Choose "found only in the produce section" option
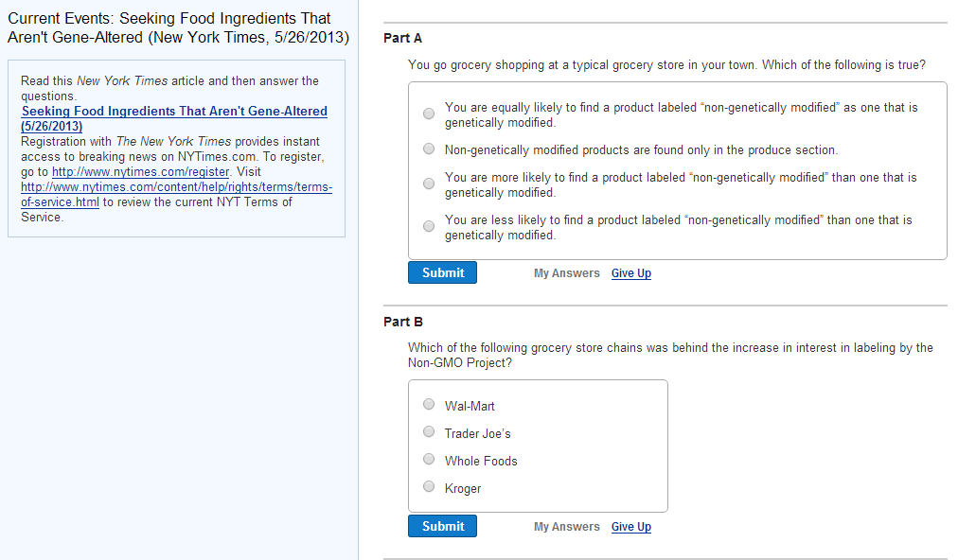 click(x=429, y=149)
